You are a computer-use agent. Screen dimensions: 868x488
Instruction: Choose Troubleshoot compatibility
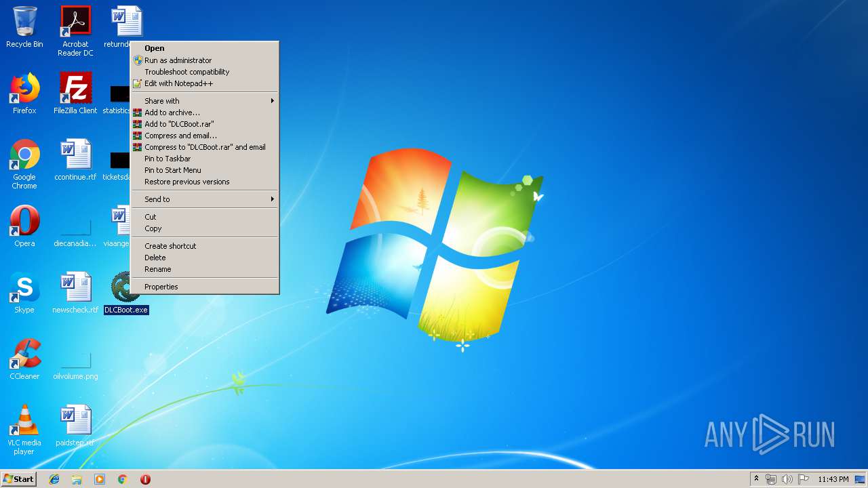point(205,72)
